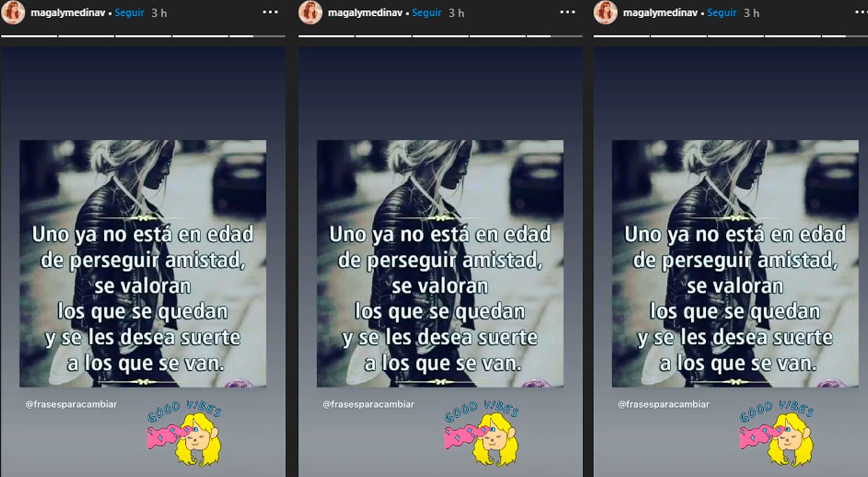Click Seguir in the right story header
This screenshot has height=477, width=868.
point(722,13)
